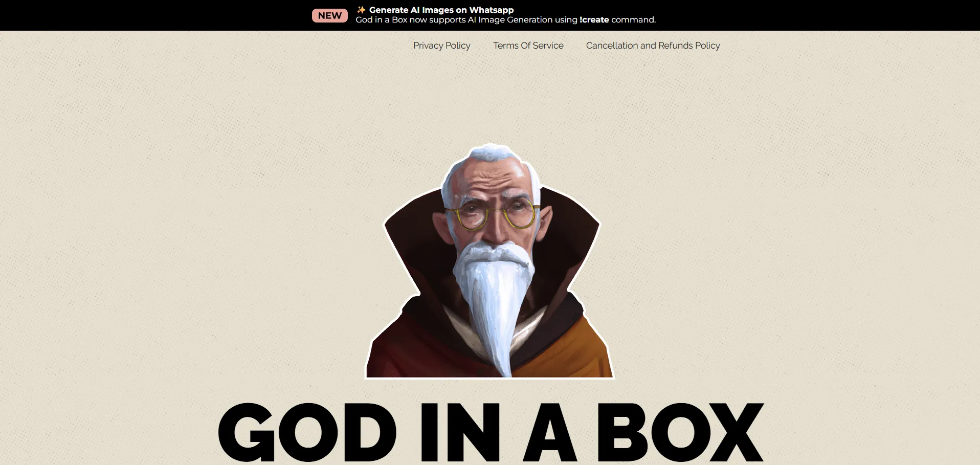Click the word "BOX" in the title

pyautogui.click(x=680, y=432)
